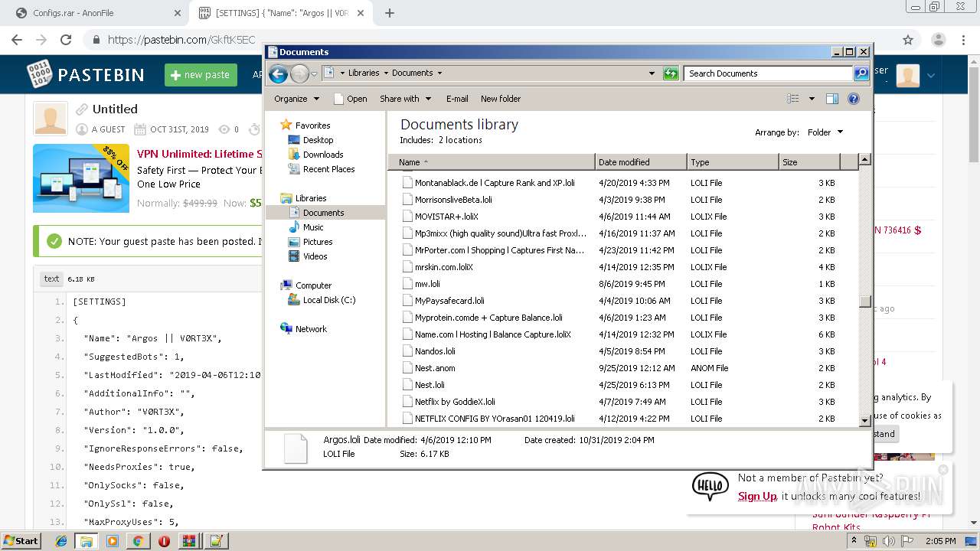The height and width of the screenshot is (551, 980).
Task: Click the volume icon in system tray
Action: pos(889,541)
